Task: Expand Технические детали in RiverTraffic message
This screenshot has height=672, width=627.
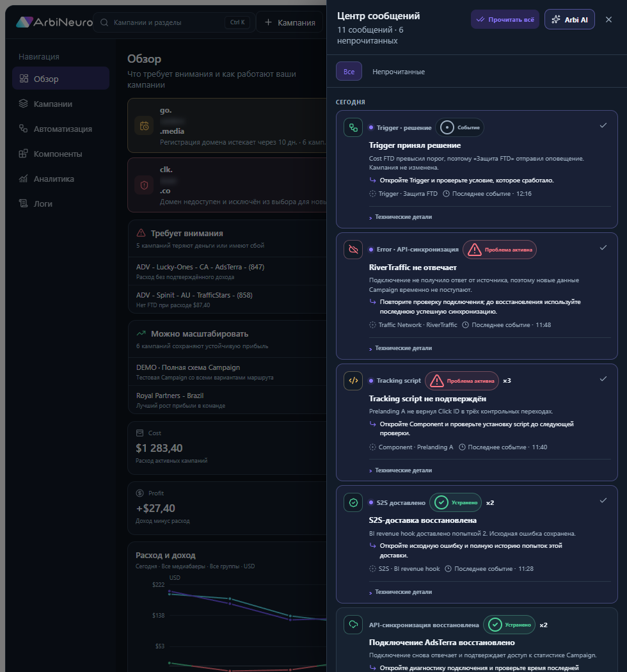Action: pyautogui.click(x=401, y=348)
